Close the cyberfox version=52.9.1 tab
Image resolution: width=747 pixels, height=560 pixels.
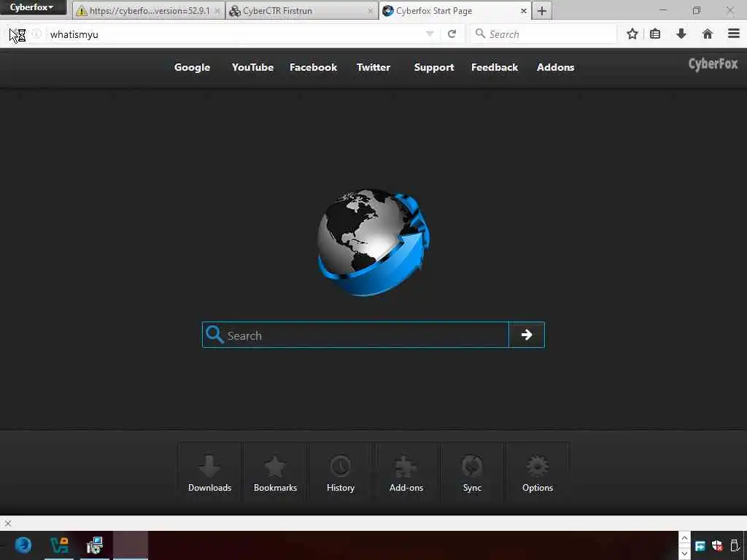[217, 10]
